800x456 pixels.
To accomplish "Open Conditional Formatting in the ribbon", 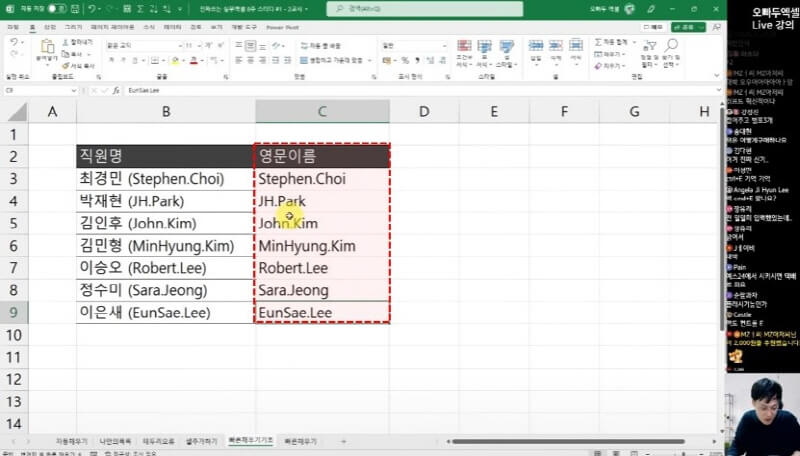I will click(x=463, y=50).
